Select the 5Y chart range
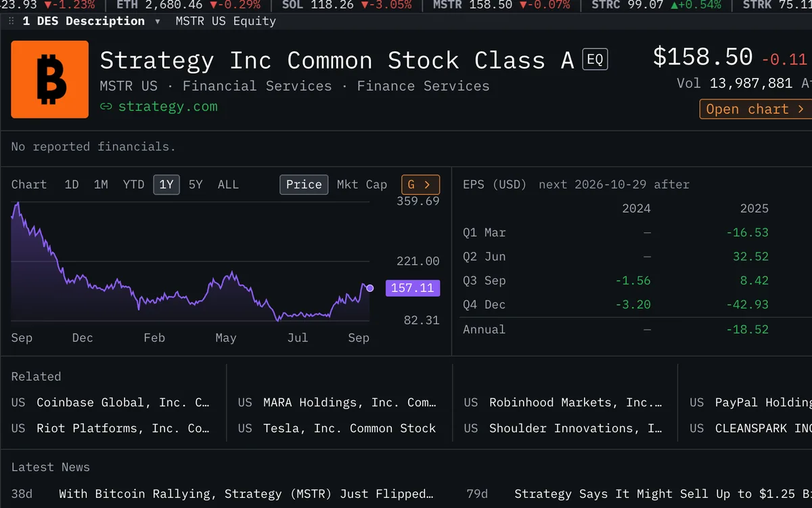This screenshot has height=508, width=812. click(x=196, y=184)
